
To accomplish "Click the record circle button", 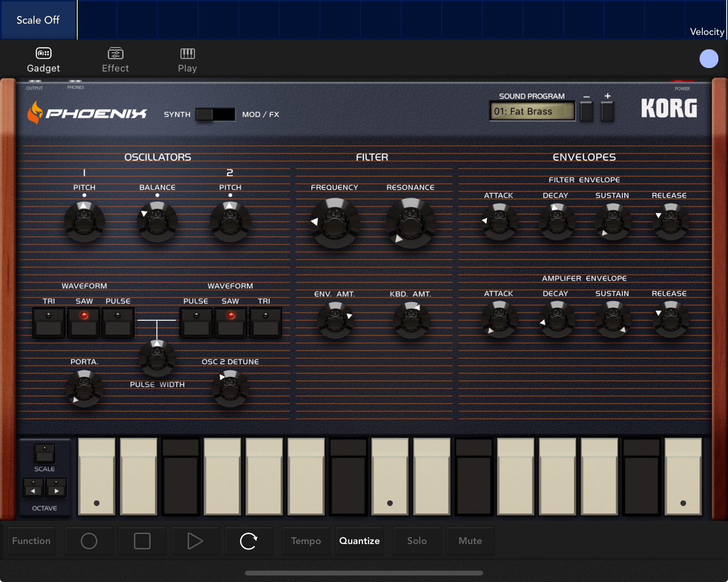I will click(89, 541).
